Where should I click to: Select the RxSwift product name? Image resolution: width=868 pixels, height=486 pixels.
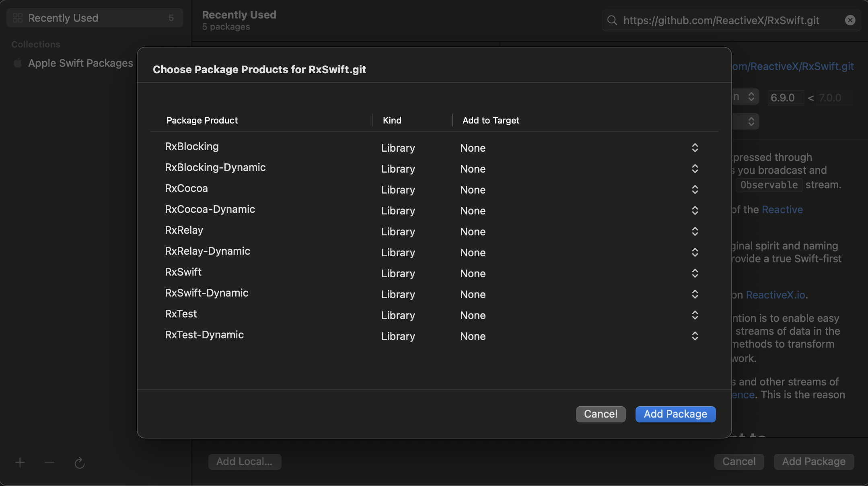click(x=183, y=272)
